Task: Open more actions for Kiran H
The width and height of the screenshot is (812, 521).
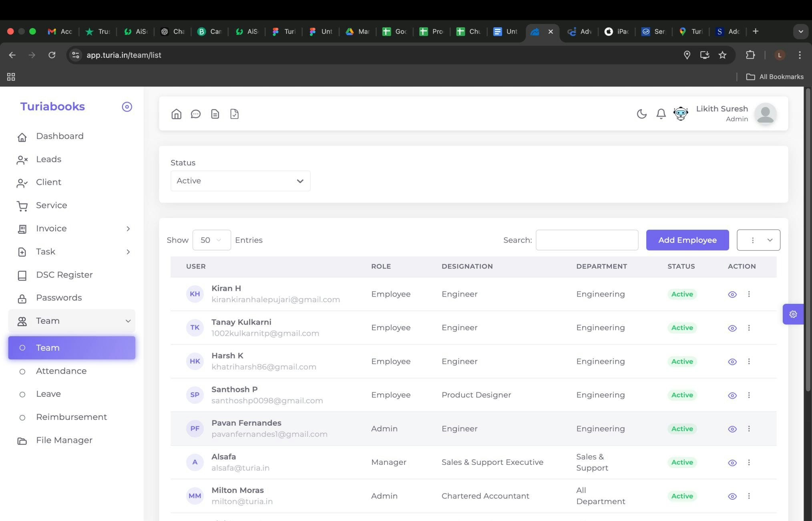Action: 749,294
